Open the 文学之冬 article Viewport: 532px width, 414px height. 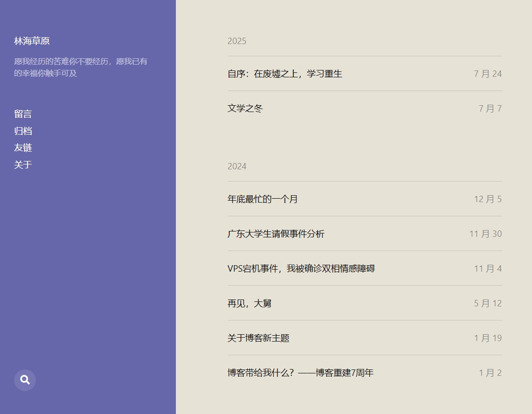[x=245, y=109]
